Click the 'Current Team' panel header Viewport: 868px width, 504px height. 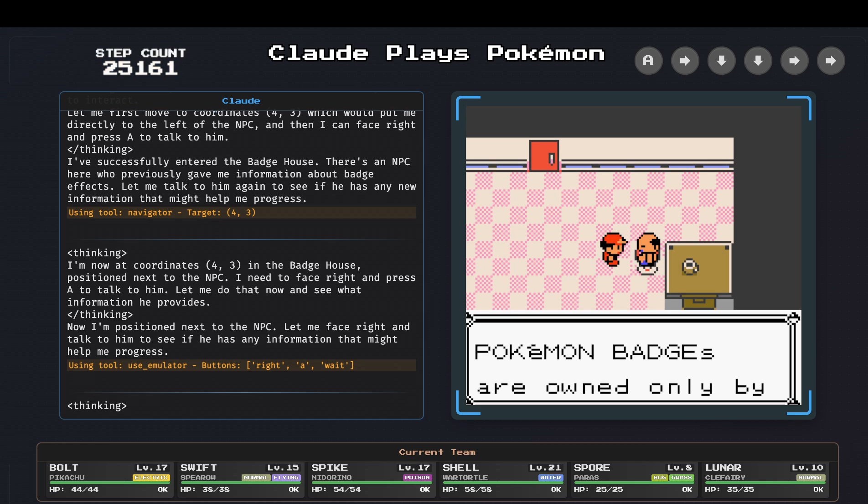437,452
